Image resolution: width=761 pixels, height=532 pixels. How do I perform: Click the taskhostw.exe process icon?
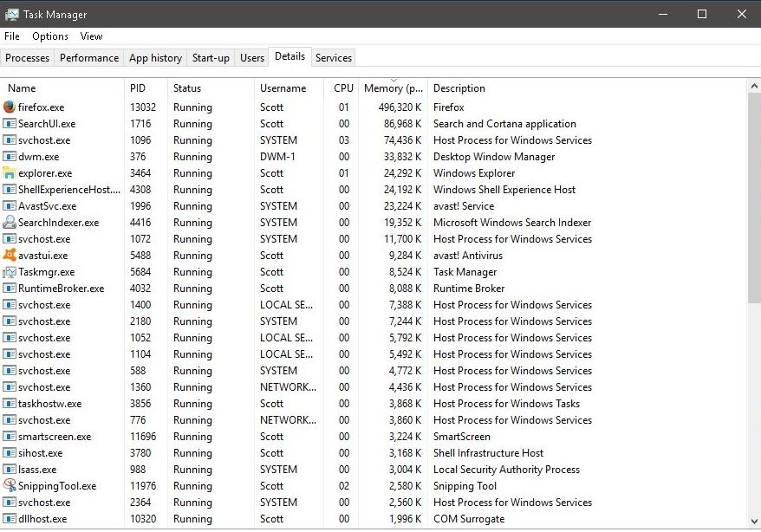click(10, 403)
